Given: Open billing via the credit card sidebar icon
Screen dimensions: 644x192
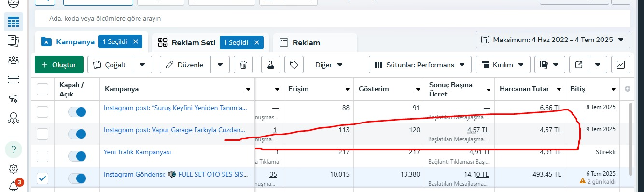Looking at the screenshot, I should coord(14,80).
